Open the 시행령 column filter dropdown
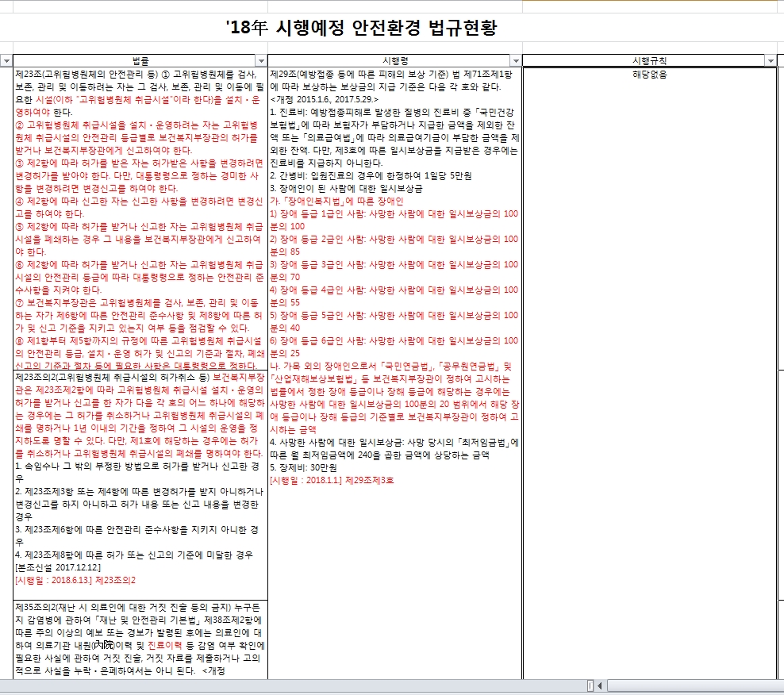The image size is (784, 695). point(516,61)
